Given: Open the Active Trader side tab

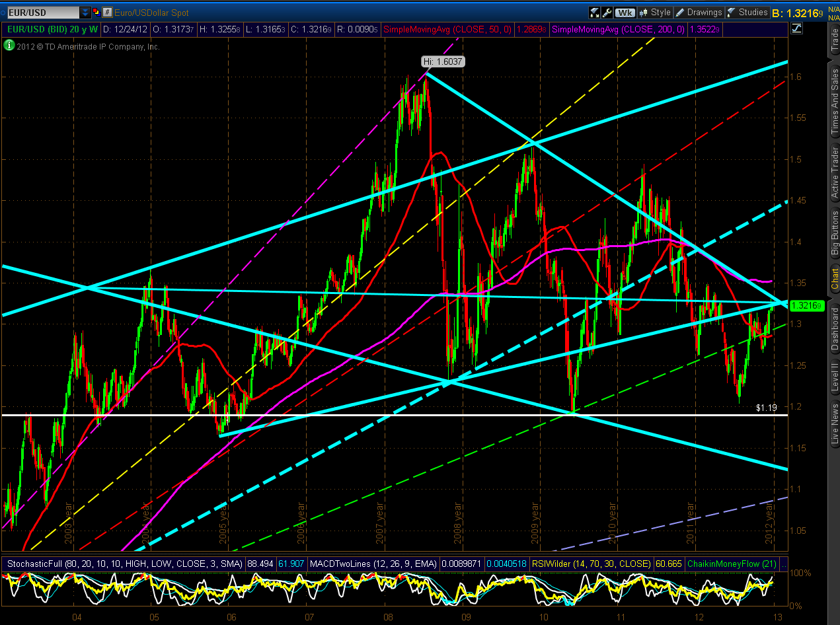Looking at the screenshot, I should click(834, 173).
